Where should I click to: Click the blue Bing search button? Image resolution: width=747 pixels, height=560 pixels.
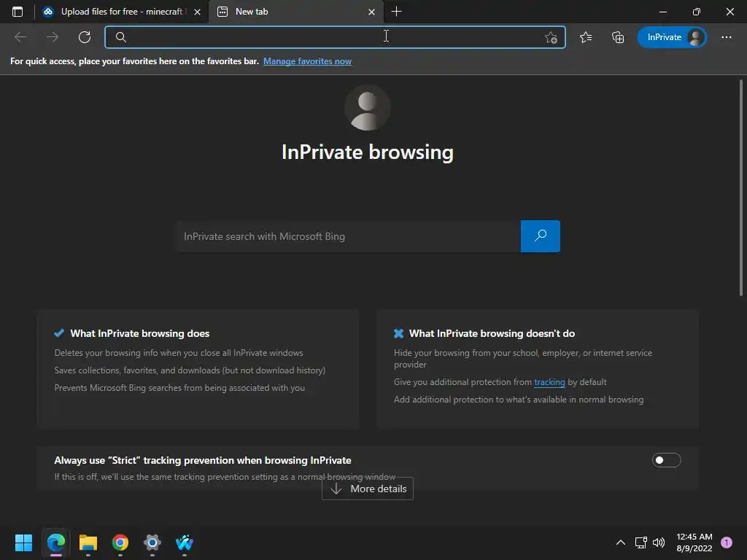[541, 236]
